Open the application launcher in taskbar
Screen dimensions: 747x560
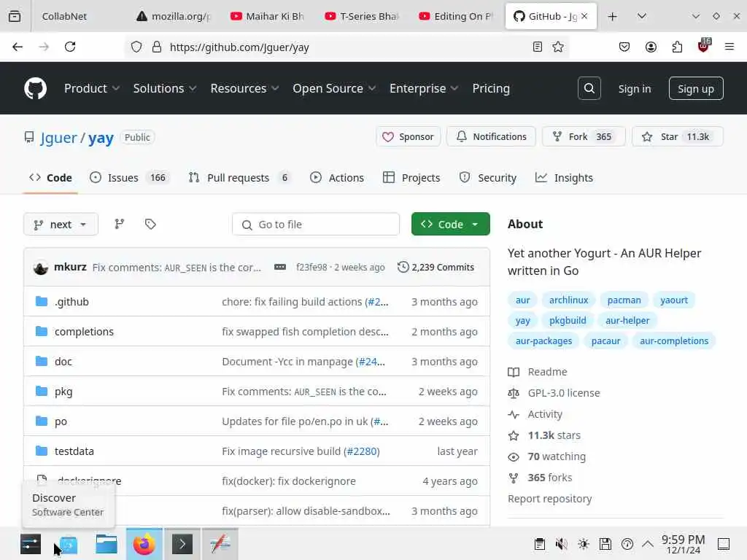pyautogui.click(x=31, y=544)
